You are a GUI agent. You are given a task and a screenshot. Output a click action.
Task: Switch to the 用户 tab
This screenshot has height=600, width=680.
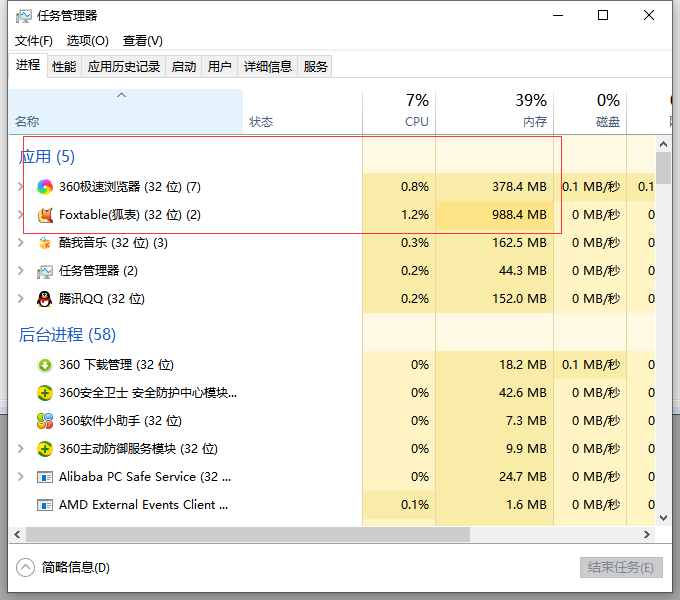pyautogui.click(x=219, y=67)
